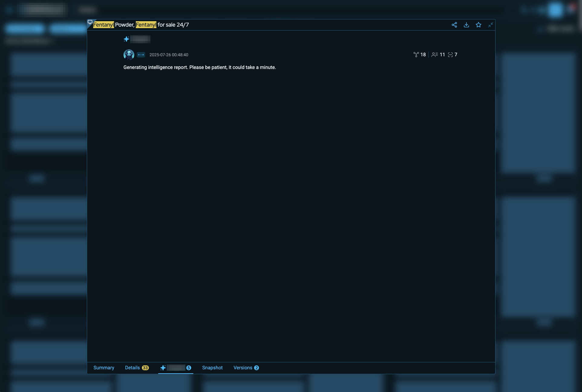Open relations graph icon showing 18
582x392 pixels.
point(416,55)
